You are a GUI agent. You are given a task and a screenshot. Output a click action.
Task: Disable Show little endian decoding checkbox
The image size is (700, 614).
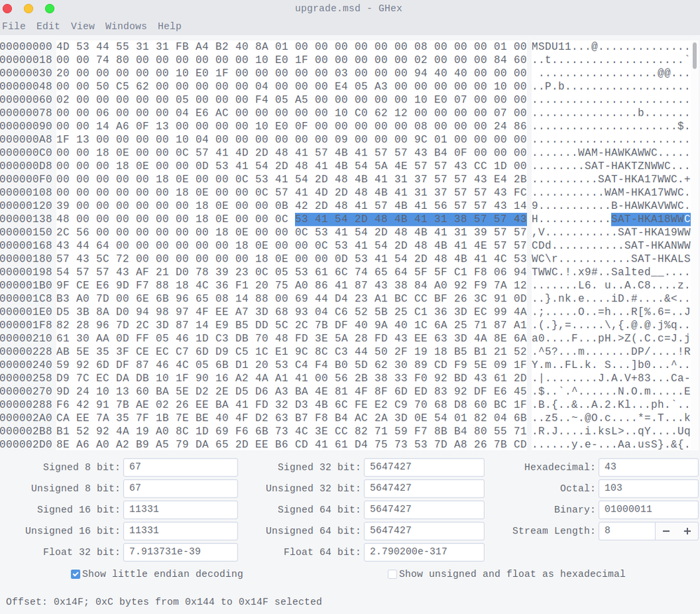(x=76, y=574)
